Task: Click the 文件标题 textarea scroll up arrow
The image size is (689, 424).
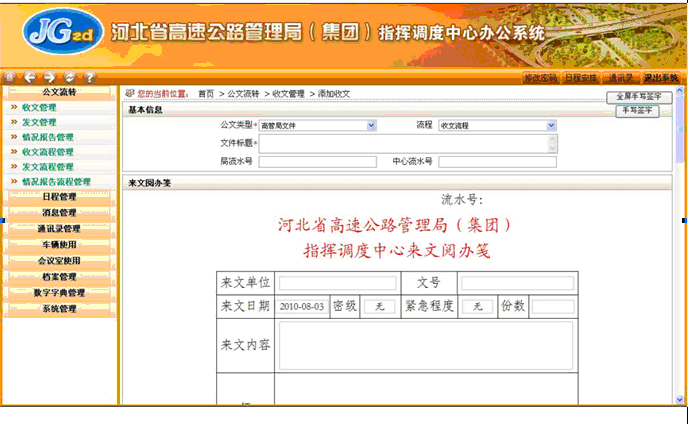Action: [553, 139]
